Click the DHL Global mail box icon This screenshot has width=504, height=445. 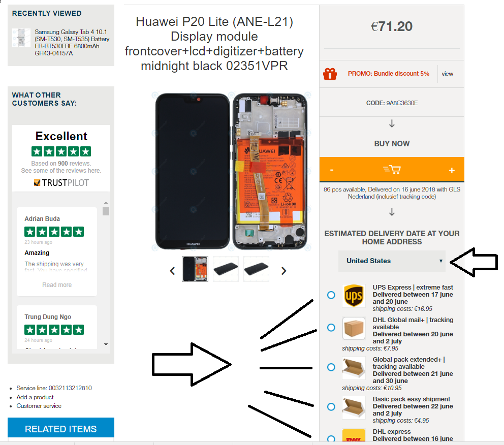click(x=354, y=328)
